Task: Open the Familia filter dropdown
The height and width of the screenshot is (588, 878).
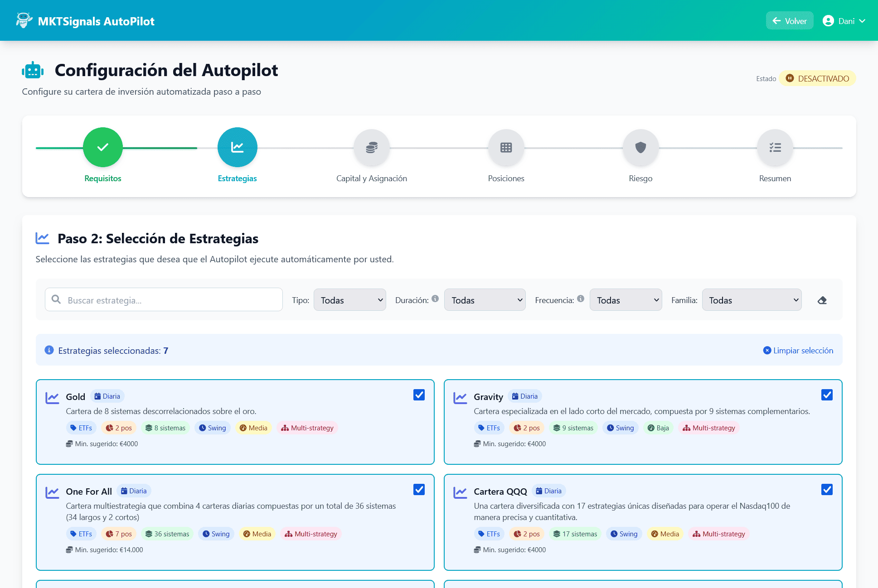Action: [x=752, y=300]
